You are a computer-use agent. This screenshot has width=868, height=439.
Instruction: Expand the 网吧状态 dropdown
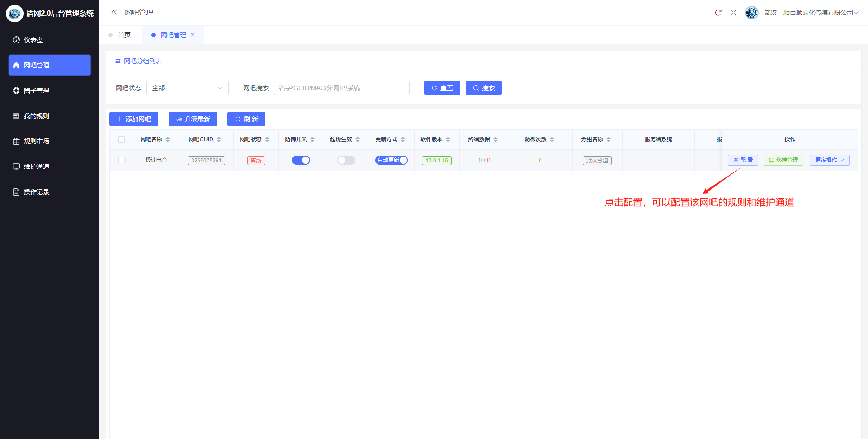[x=187, y=88]
